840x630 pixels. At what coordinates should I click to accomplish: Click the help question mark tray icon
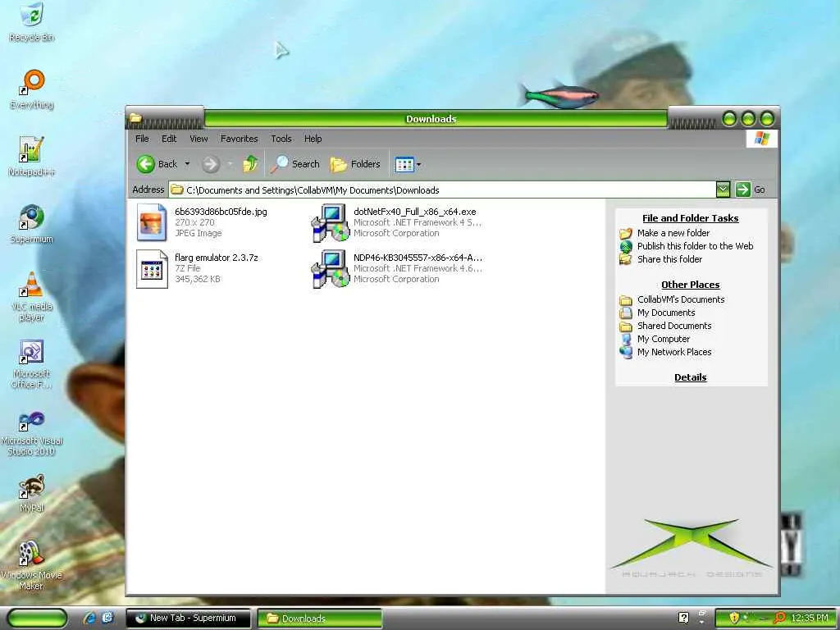[683, 618]
